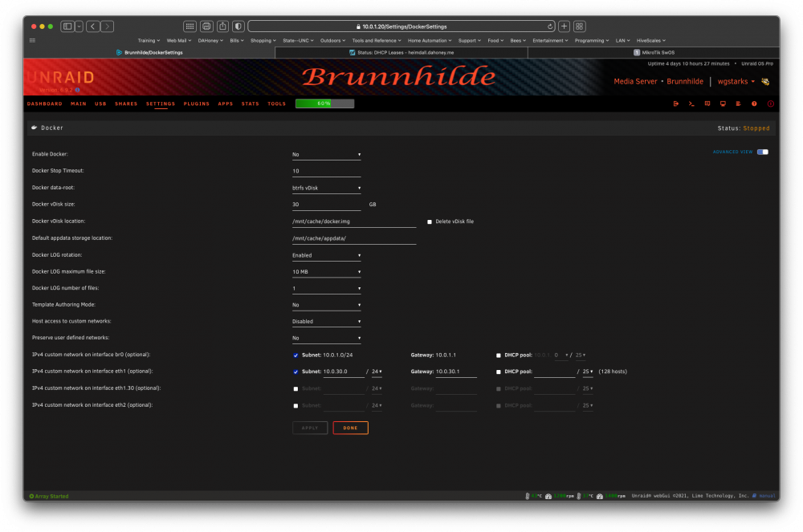Click the version info icon under Unraid logo
This screenshot has width=803, height=532.
tap(78, 90)
